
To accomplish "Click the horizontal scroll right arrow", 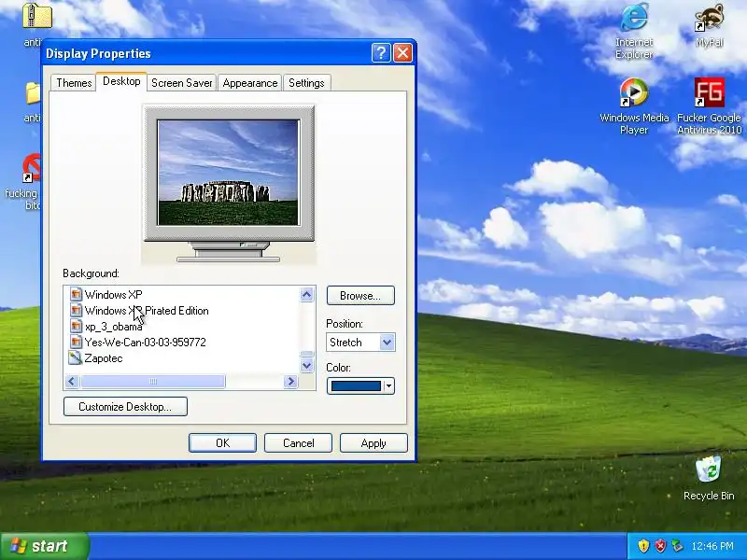I will pyautogui.click(x=290, y=382).
